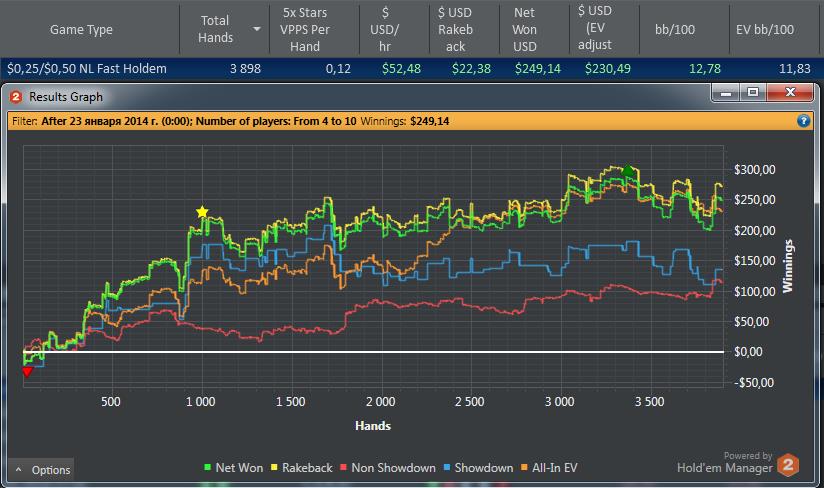This screenshot has height=488, width=824.
Task: Click the Non Showdown legend label
Action: [x=393, y=468]
